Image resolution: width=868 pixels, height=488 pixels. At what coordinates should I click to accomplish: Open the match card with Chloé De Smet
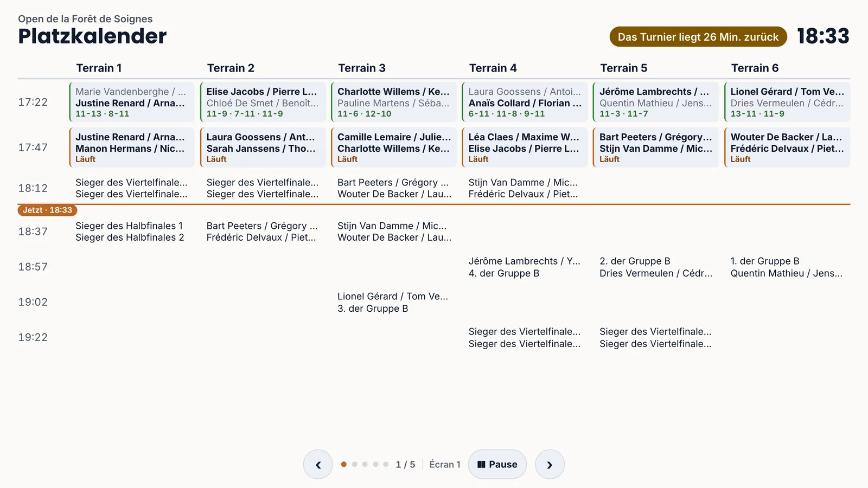click(263, 102)
